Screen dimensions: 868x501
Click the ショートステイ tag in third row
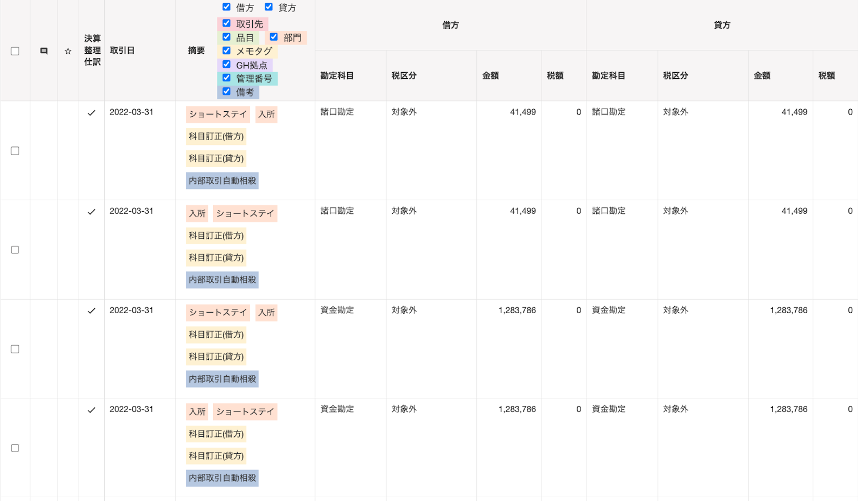(x=218, y=313)
